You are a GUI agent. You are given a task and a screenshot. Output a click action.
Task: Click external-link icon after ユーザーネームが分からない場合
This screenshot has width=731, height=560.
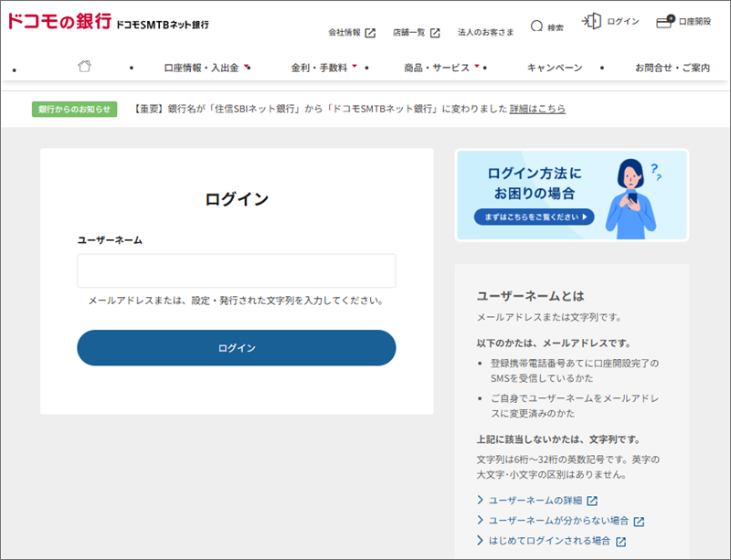coord(639,522)
